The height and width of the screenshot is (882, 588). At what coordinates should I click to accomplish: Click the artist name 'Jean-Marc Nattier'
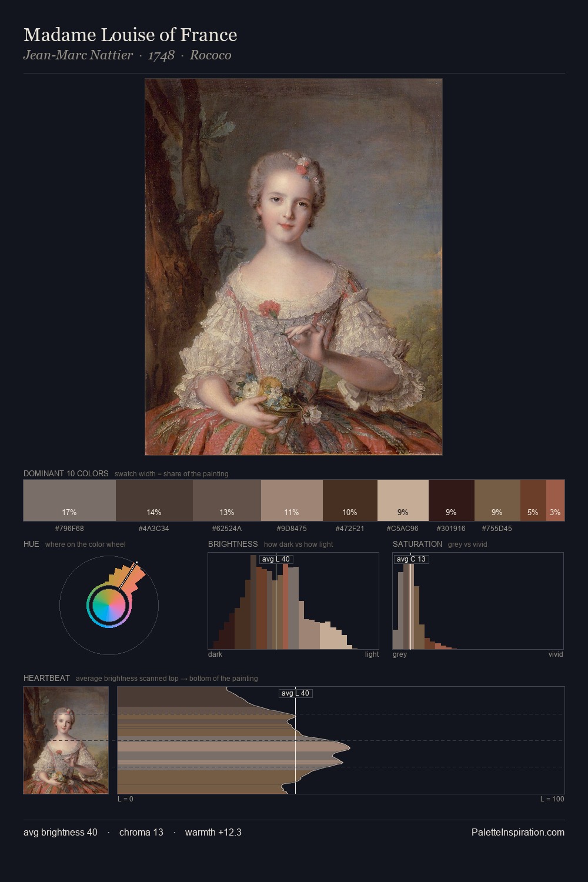78,55
